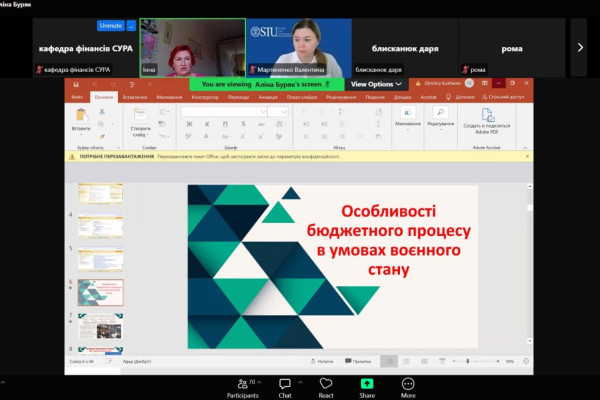Switch to the Acrobat ribbon tab
600x400 pixels.
point(428,97)
